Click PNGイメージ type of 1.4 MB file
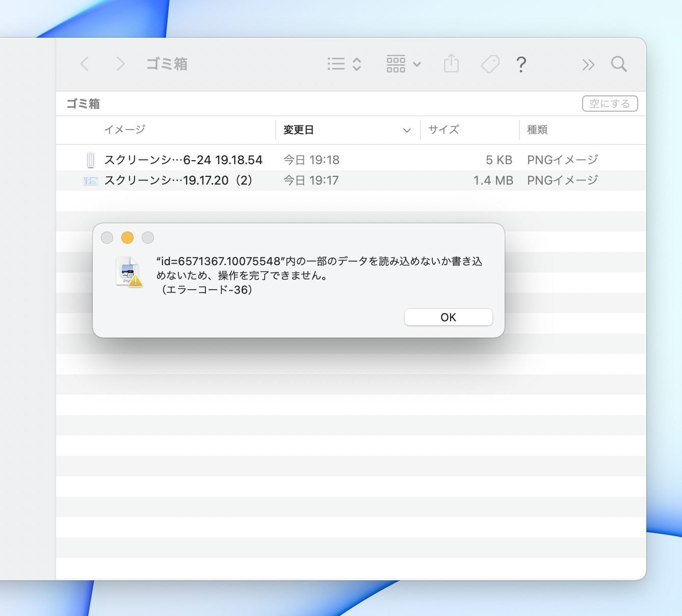 point(563,181)
